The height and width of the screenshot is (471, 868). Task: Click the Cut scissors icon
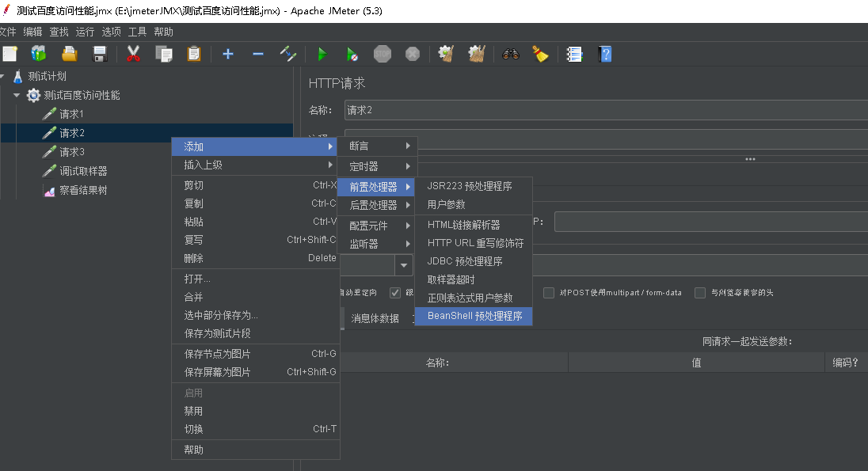(133, 54)
